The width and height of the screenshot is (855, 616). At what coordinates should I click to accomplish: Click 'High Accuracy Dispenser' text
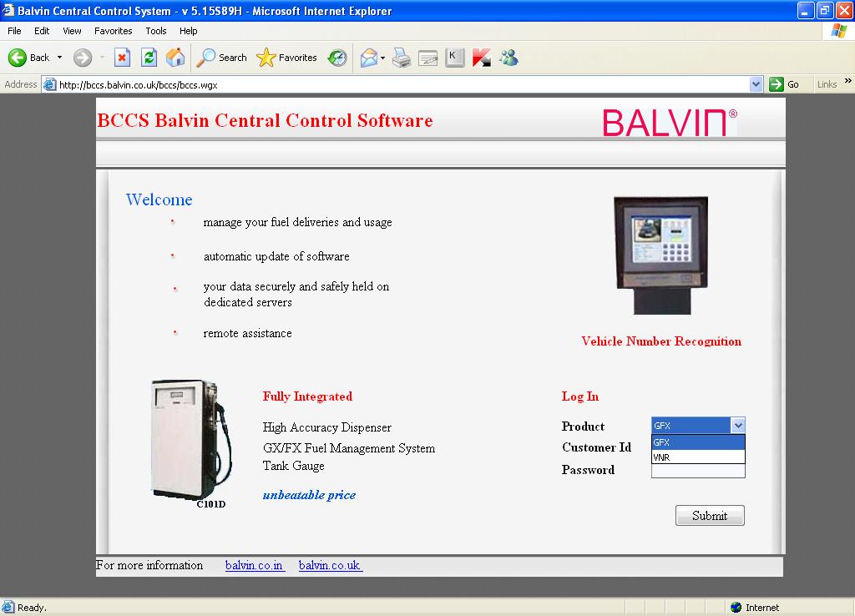[327, 427]
